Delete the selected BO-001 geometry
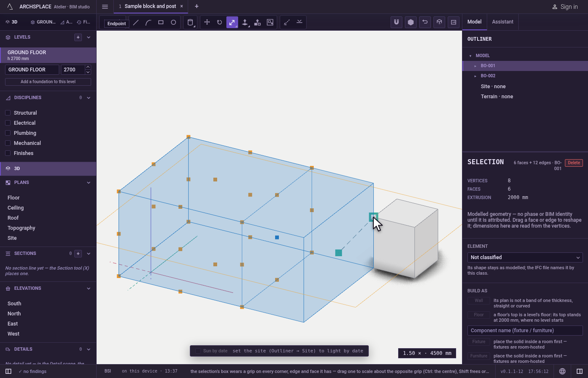This screenshot has width=588, height=378. pyautogui.click(x=574, y=163)
